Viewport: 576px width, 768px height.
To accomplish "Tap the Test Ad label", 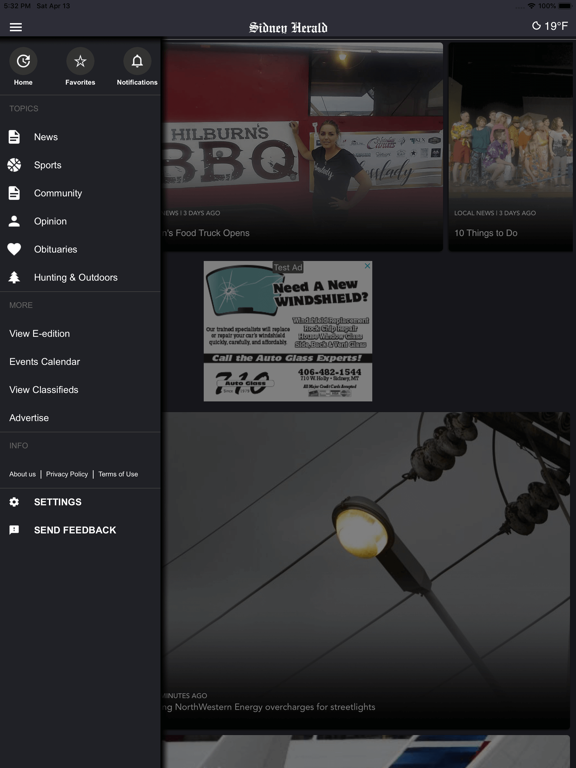I will coord(288,267).
